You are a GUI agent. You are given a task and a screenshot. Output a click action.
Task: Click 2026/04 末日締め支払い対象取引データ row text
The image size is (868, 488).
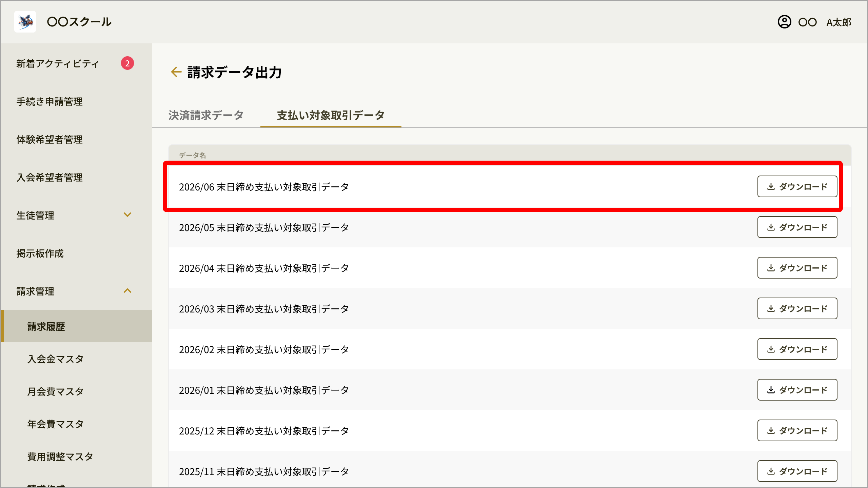click(264, 268)
